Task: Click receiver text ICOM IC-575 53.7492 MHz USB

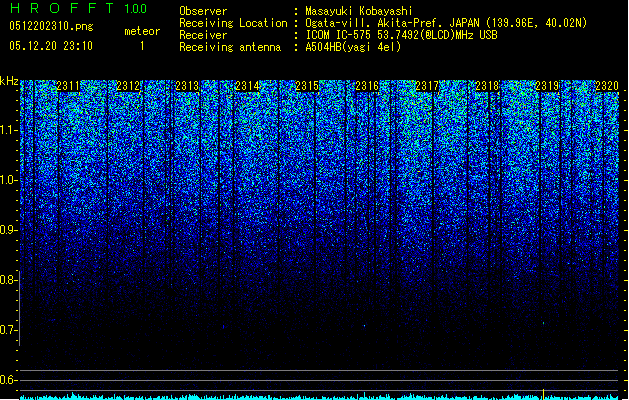Action: (402, 35)
